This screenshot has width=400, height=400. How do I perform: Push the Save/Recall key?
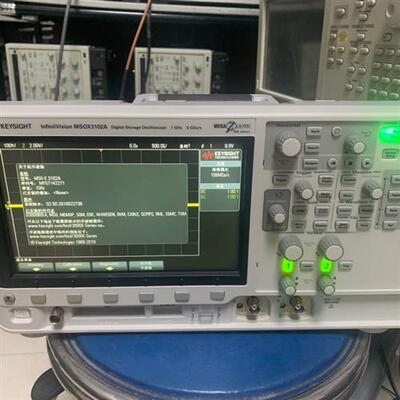coord(342,225)
